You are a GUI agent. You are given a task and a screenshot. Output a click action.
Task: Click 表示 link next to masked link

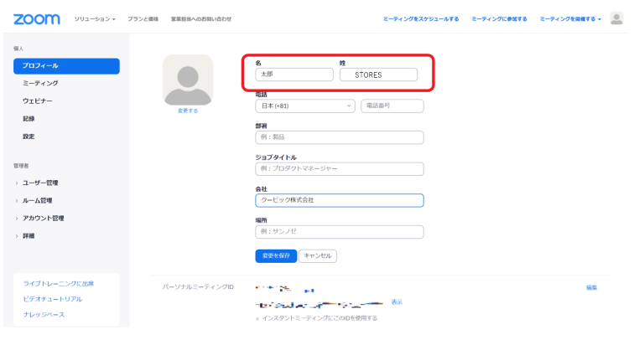tap(397, 302)
